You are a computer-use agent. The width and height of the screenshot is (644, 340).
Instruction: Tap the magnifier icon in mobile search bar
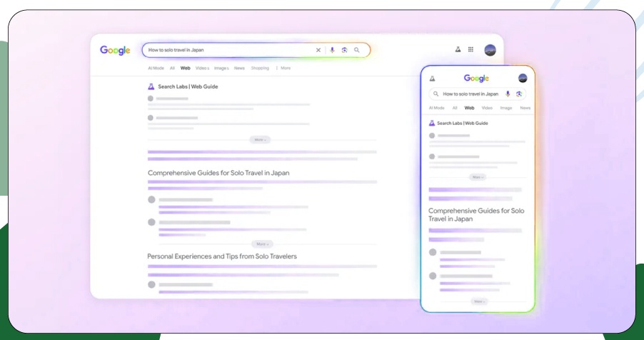(436, 94)
